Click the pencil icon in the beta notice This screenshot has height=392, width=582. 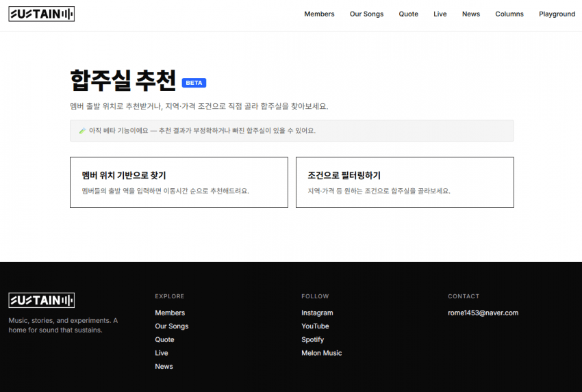pos(82,131)
